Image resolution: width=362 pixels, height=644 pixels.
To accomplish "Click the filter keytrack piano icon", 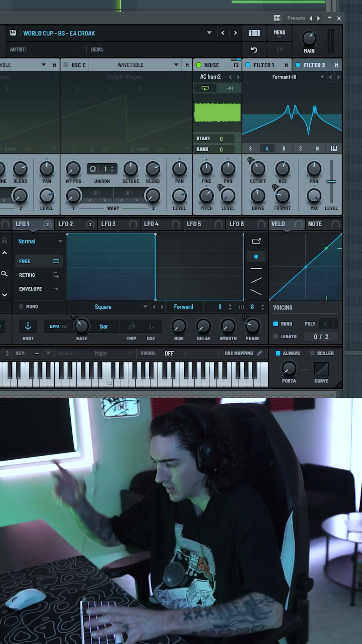I will tap(334, 148).
